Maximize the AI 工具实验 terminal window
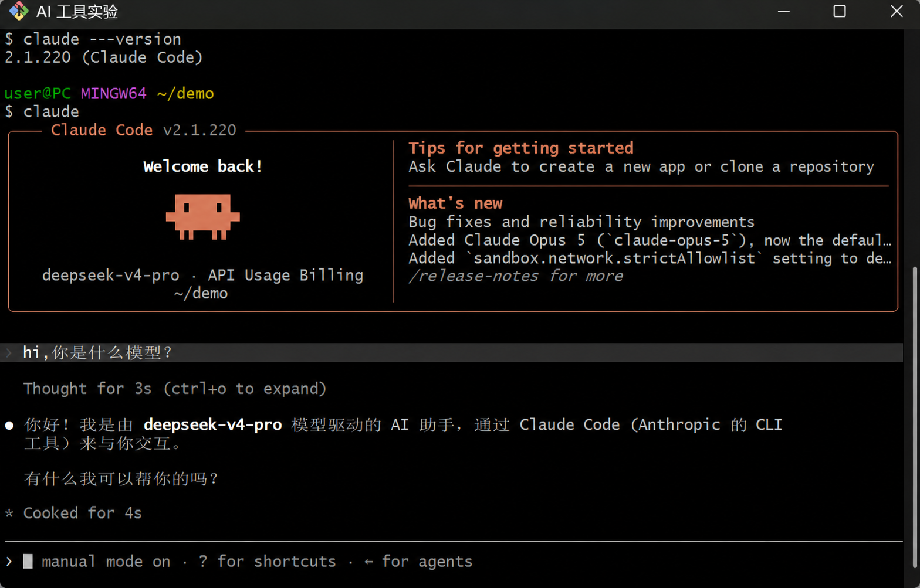 tap(840, 11)
